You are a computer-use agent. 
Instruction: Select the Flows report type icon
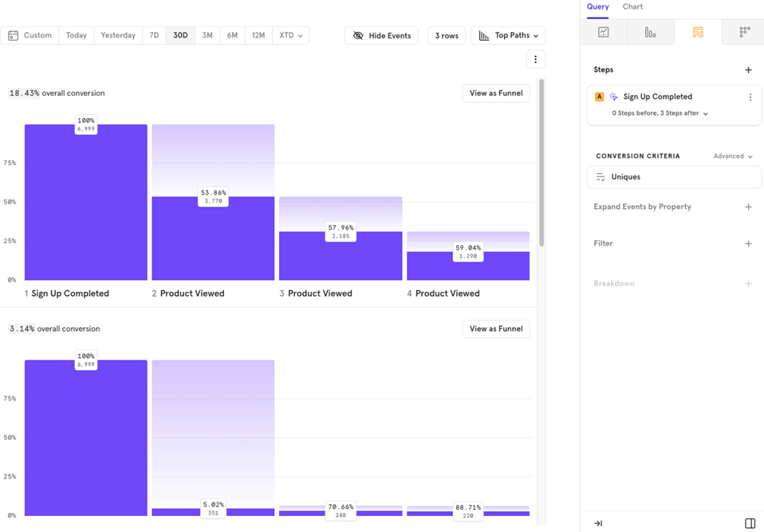point(698,33)
